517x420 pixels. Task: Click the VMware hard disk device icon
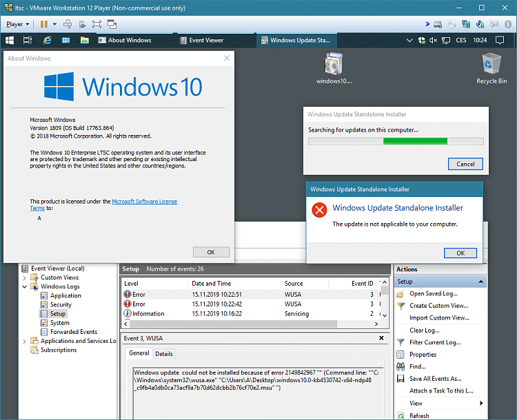point(438,24)
